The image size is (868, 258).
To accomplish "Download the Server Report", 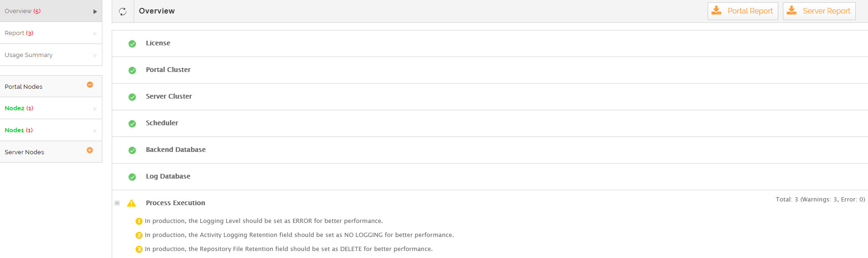I will pyautogui.click(x=819, y=11).
